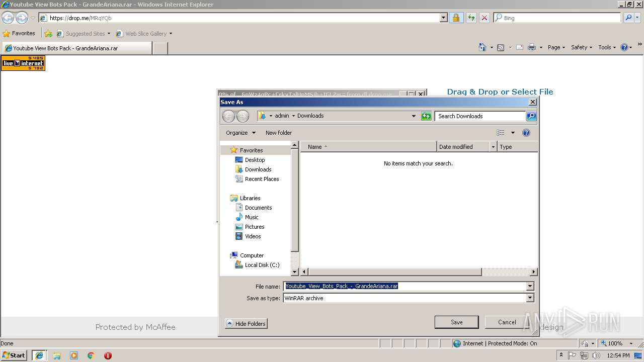This screenshot has width=644, height=362.
Task: Click the RSS feeds icon
Action: pos(501,47)
